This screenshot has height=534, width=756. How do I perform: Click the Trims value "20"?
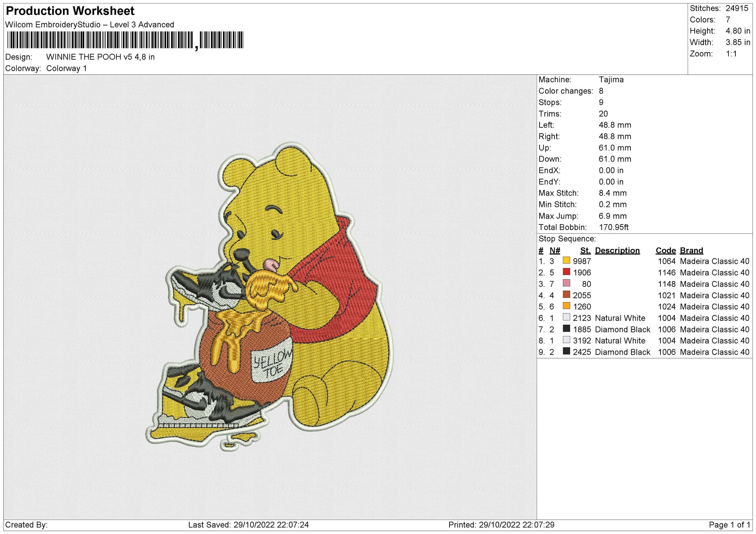point(603,113)
